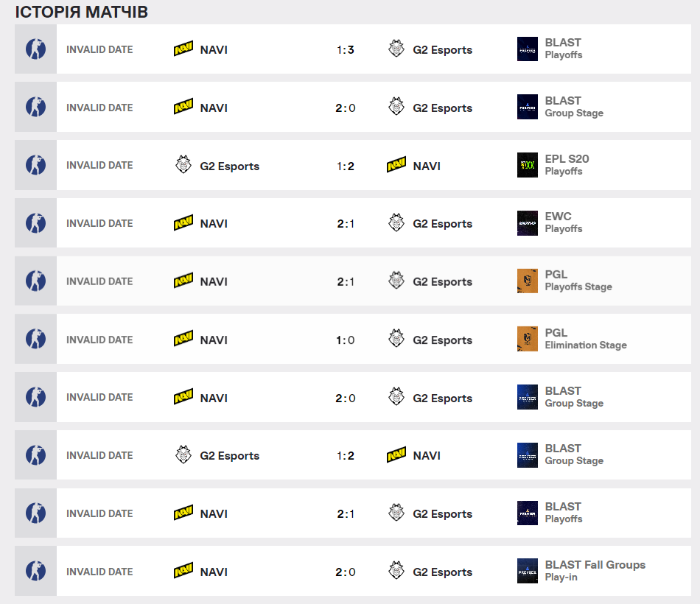Click the G2 Esports logo in last row

[x=396, y=571]
